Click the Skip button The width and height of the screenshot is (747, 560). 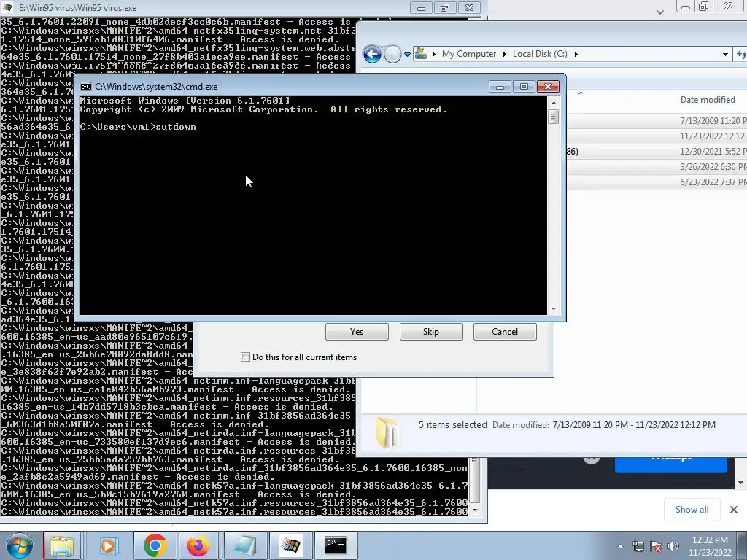tap(431, 332)
